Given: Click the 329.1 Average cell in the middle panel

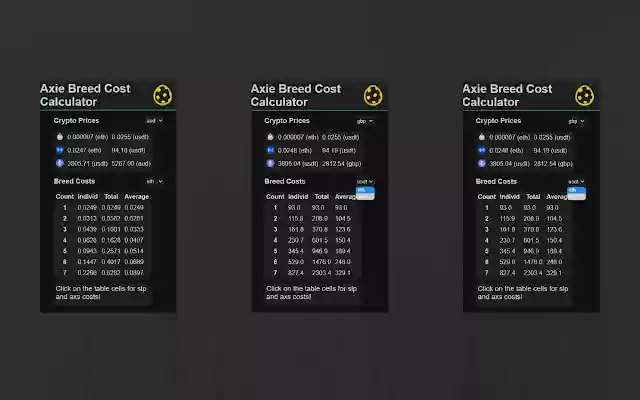Looking at the screenshot, I should 342,273.
